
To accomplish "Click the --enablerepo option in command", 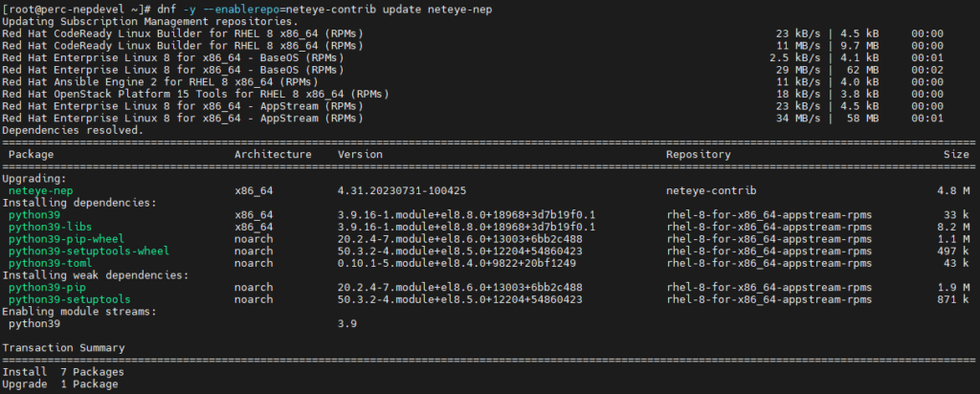I will pyautogui.click(x=243, y=10).
